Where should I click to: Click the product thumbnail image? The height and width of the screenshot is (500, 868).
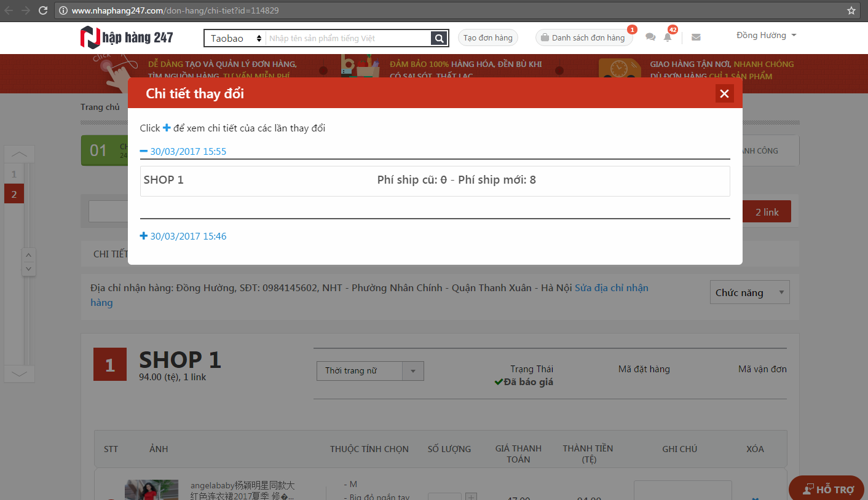[152, 490]
